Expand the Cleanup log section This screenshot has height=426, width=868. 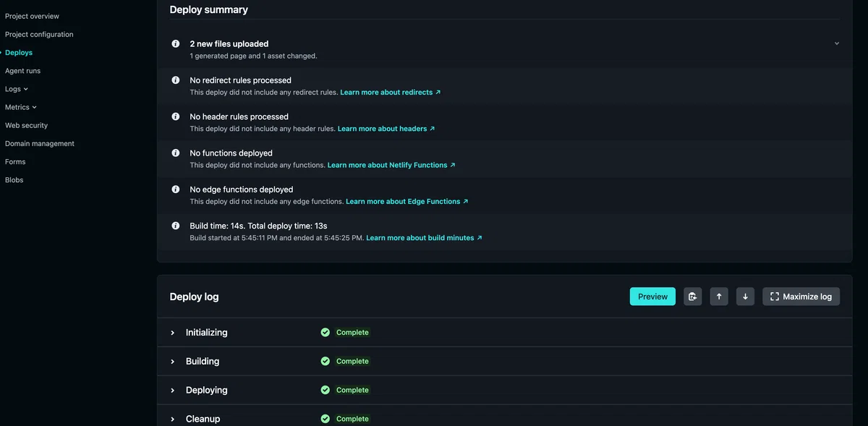tap(173, 419)
